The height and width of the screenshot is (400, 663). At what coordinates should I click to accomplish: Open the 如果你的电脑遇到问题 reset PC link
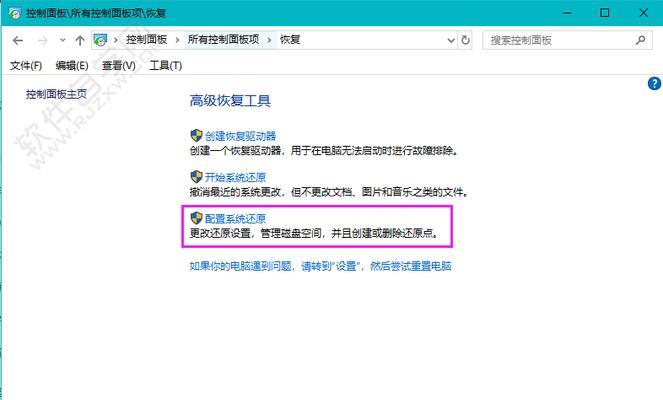click(321, 266)
